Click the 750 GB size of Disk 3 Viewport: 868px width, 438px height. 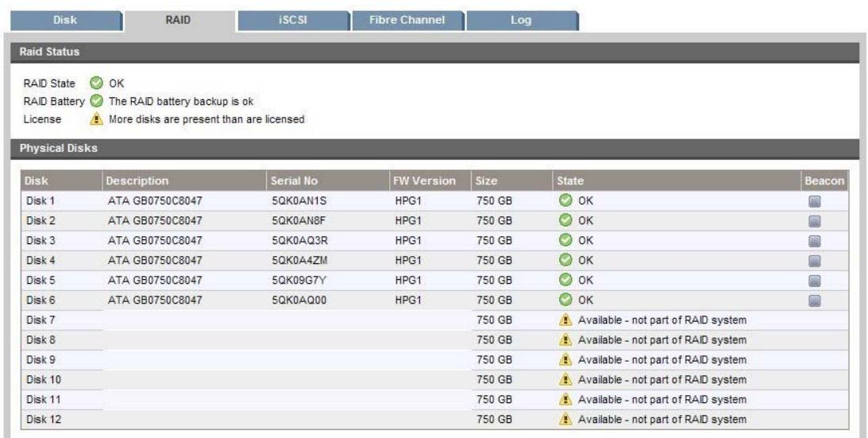coord(494,241)
